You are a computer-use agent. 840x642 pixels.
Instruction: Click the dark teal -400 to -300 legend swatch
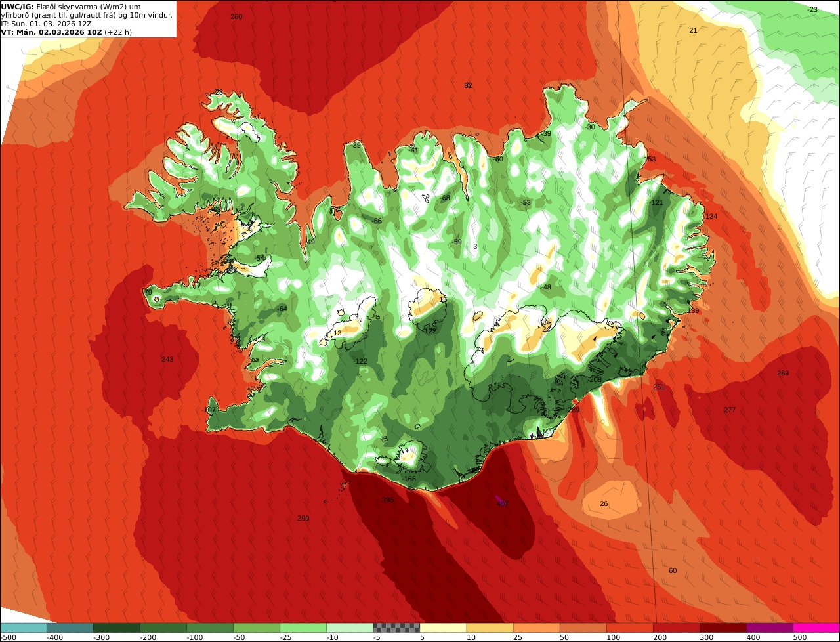coord(70,628)
